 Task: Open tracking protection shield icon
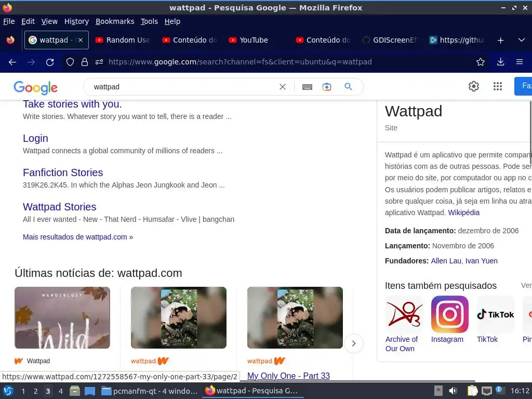click(70, 62)
